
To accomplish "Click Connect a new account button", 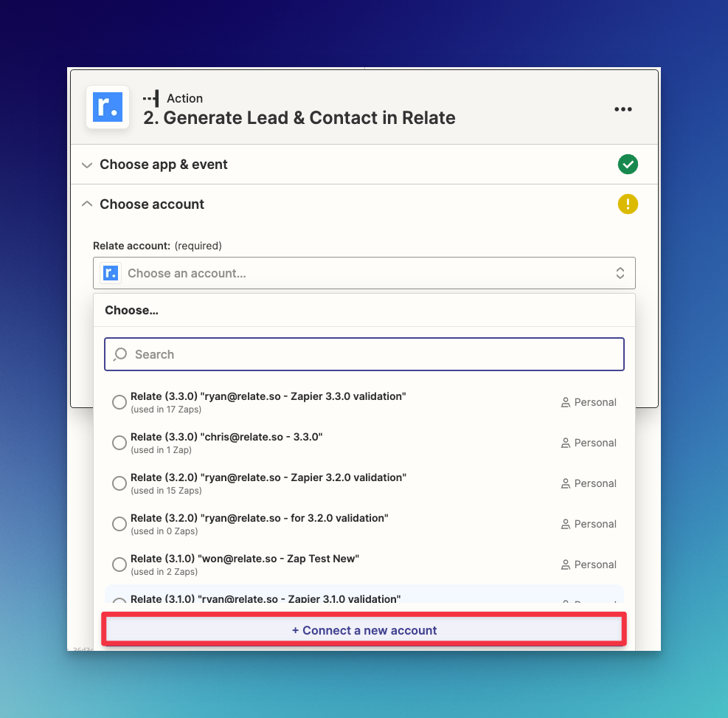I will coord(364,630).
